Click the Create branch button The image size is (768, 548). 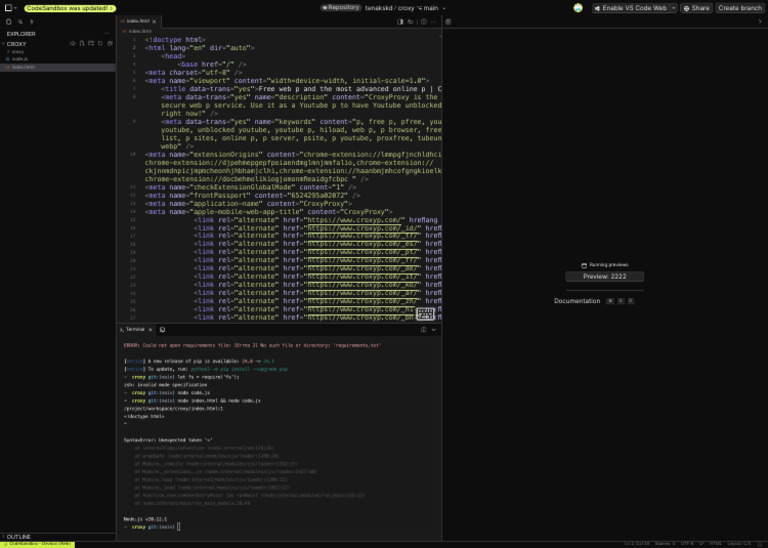coord(740,7)
